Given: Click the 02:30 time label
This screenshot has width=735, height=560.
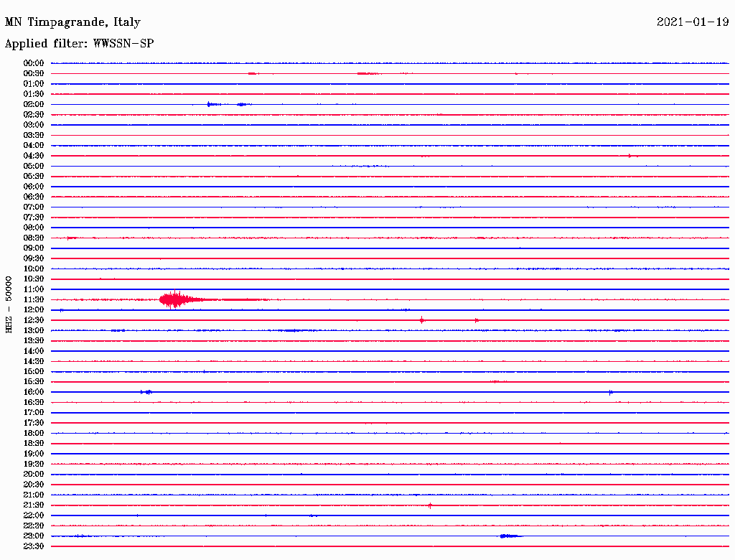Looking at the screenshot, I should (x=34, y=114).
